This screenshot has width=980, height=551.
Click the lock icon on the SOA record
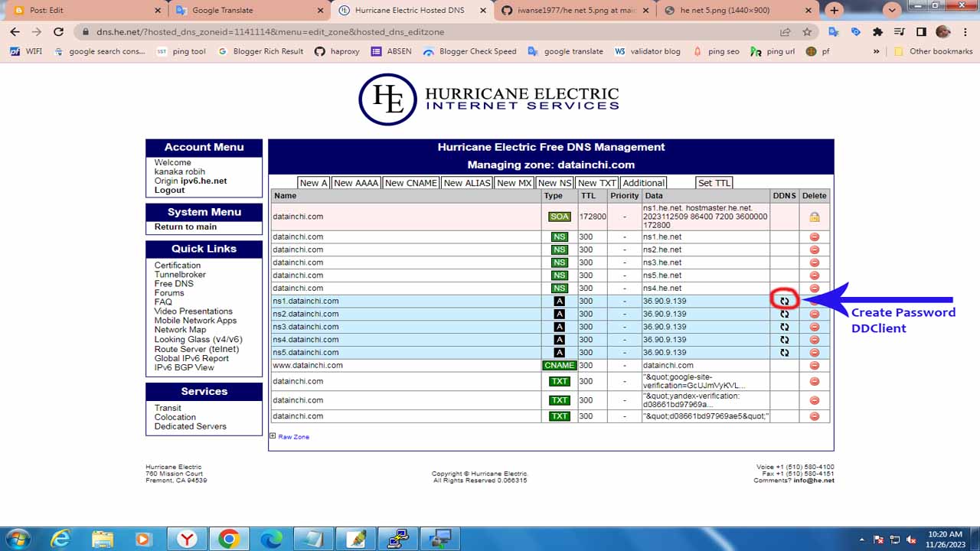(x=815, y=217)
